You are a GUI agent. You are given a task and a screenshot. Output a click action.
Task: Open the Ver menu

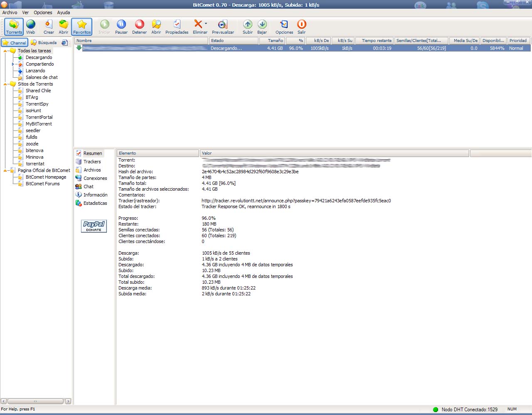point(25,12)
